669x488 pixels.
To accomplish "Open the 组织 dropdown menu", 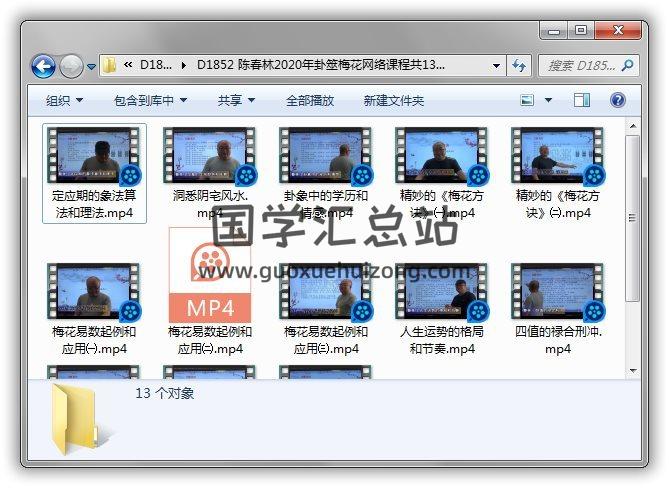I will [65, 101].
